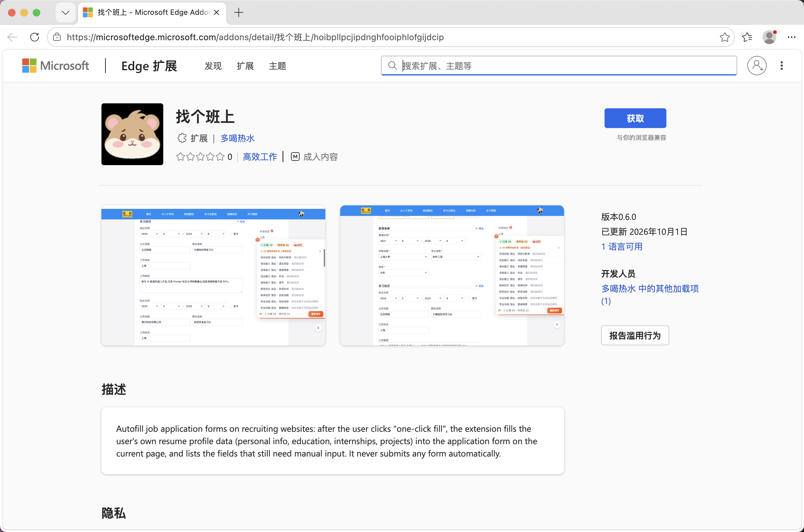Click the Microsoft logo
This screenshot has width=804, height=532.
56,66
